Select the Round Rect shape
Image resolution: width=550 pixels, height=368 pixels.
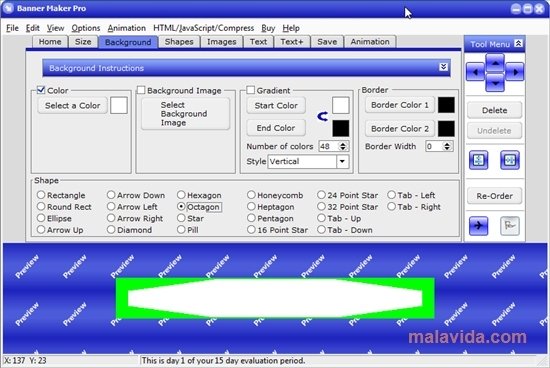coord(41,206)
